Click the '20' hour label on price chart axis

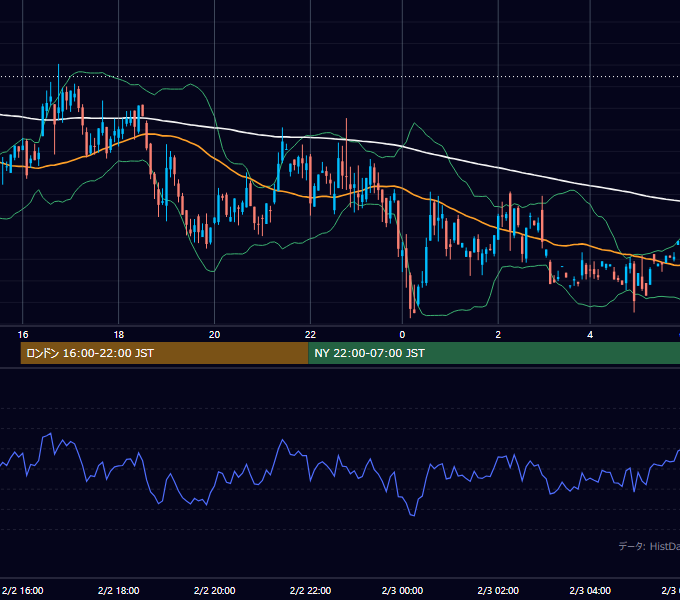(x=214, y=335)
